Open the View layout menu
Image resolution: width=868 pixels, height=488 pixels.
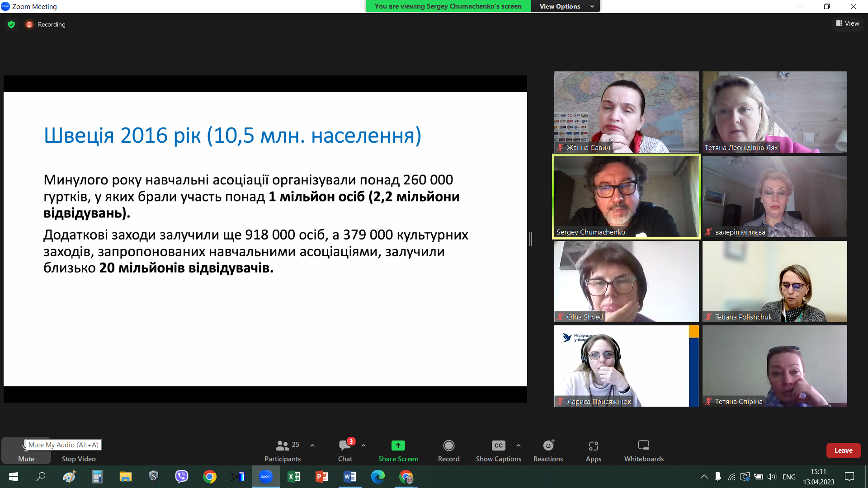point(848,23)
